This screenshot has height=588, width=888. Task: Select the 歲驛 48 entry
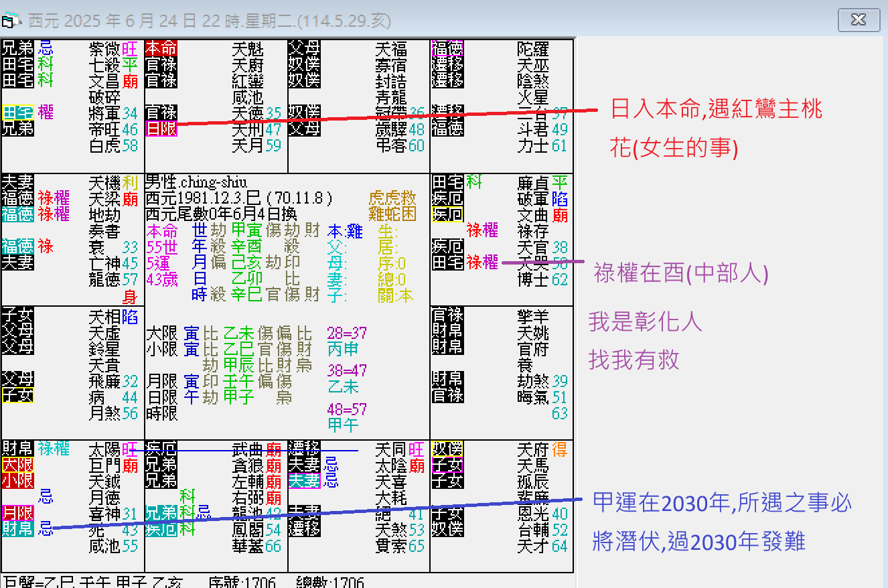[400, 129]
